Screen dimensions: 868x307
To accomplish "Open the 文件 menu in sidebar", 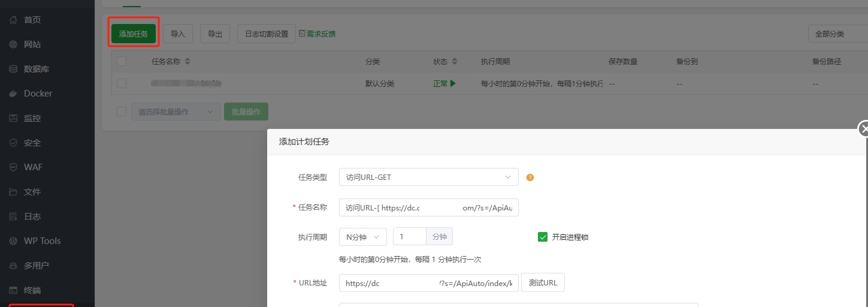I will [x=32, y=192].
